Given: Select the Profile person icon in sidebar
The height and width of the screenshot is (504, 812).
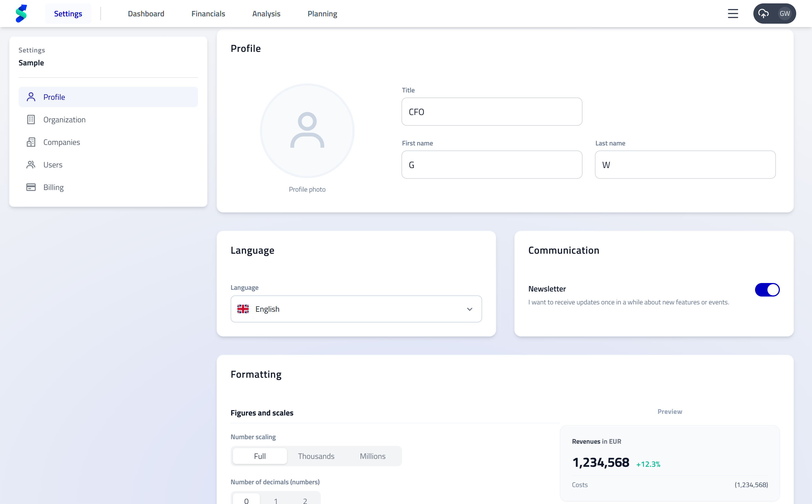Looking at the screenshot, I should 31,97.
